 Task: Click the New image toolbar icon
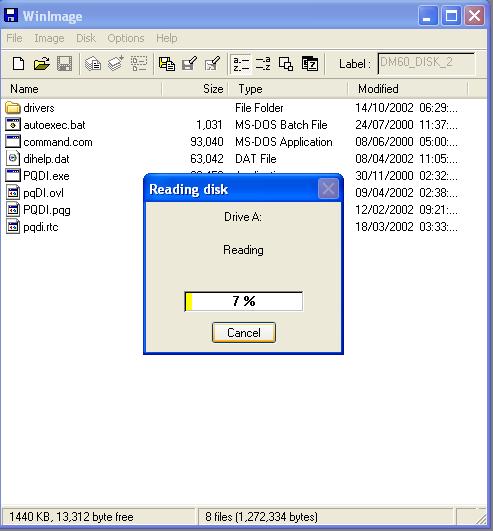click(19, 63)
